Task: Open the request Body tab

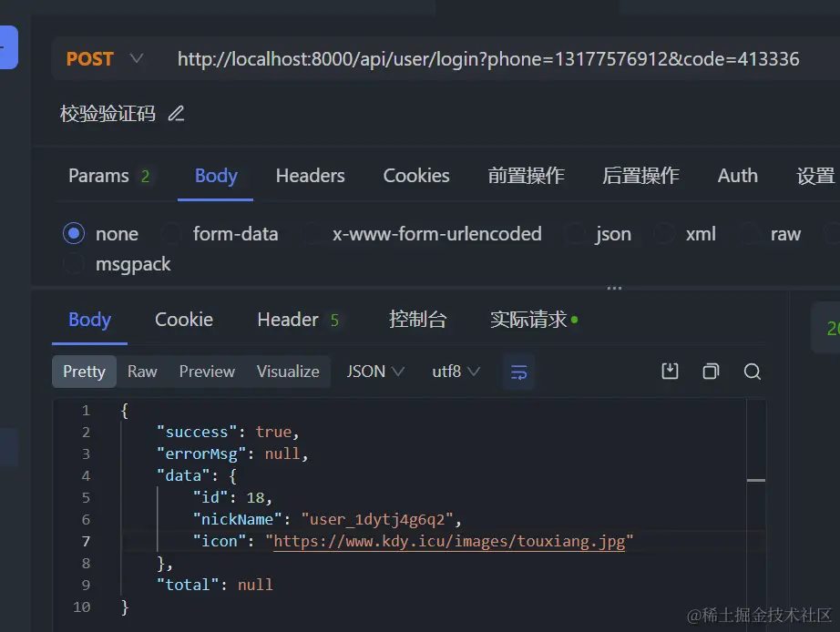Action: tap(216, 176)
